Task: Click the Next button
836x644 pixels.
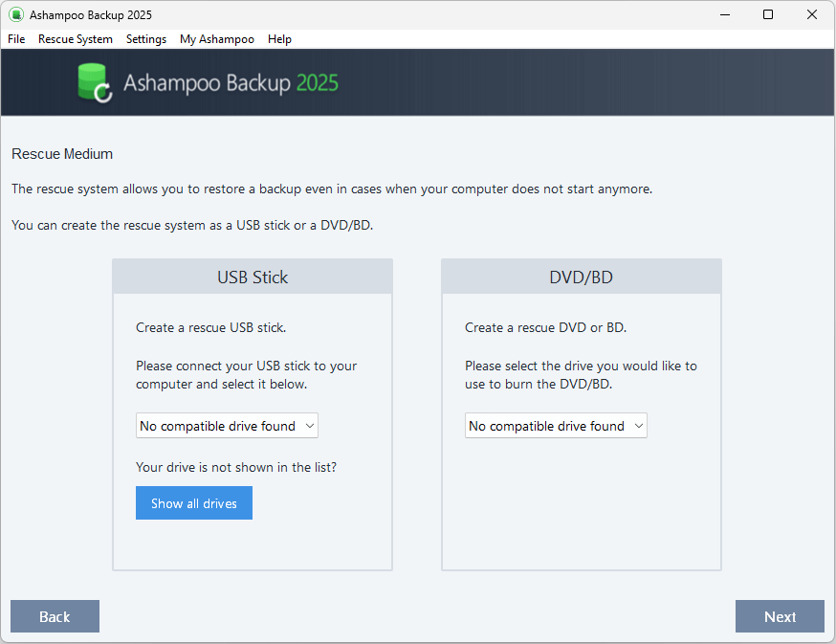Action: pos(780,616)
